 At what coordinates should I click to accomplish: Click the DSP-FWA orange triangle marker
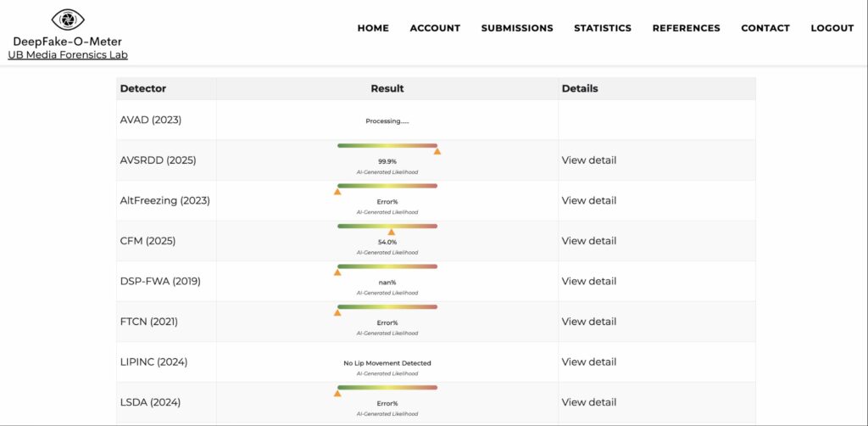(x=337, y=272)
